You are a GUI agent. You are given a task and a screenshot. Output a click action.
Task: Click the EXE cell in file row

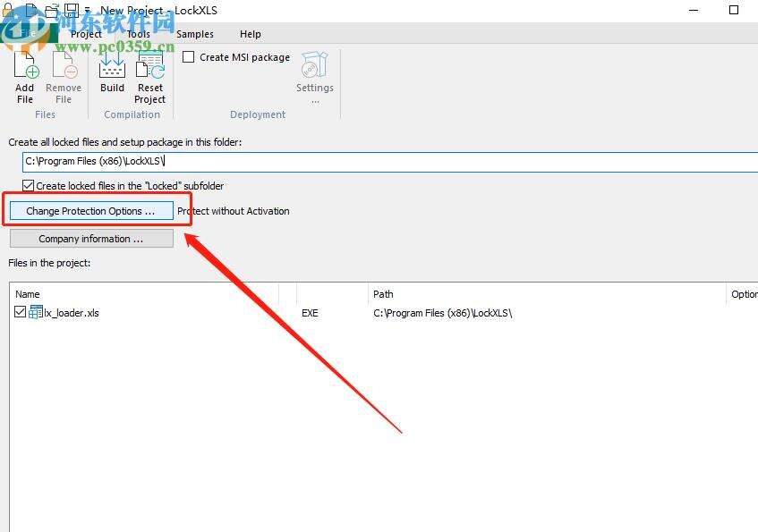coord(310,313)
